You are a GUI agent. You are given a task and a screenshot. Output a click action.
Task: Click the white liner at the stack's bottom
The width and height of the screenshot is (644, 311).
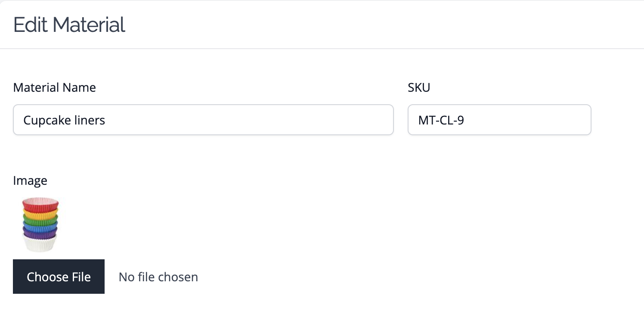tap(40, 245)
